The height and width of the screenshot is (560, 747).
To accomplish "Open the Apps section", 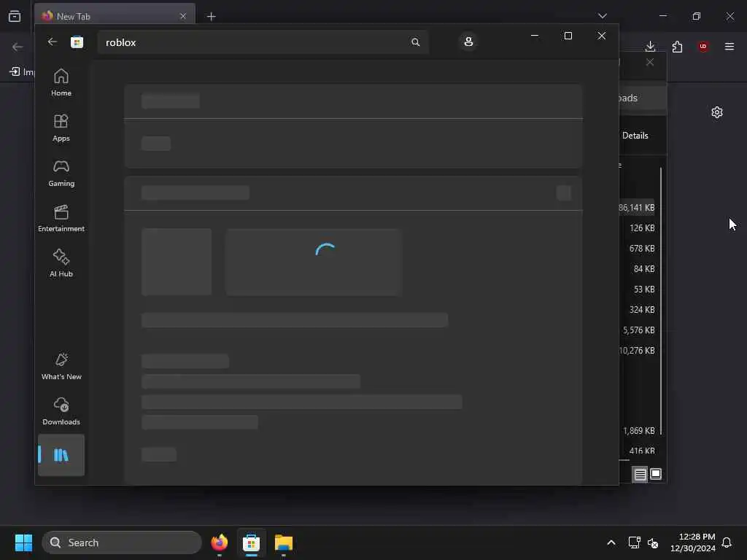I will [61, 128].
